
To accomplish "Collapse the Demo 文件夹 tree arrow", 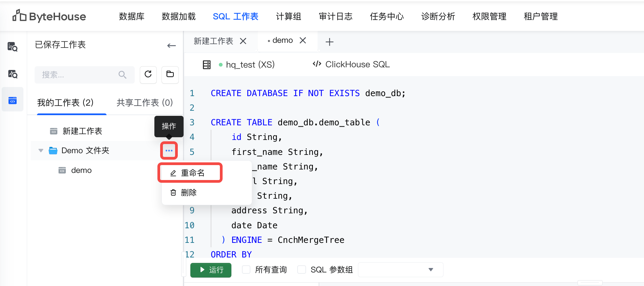I will [x=41, y=150].
